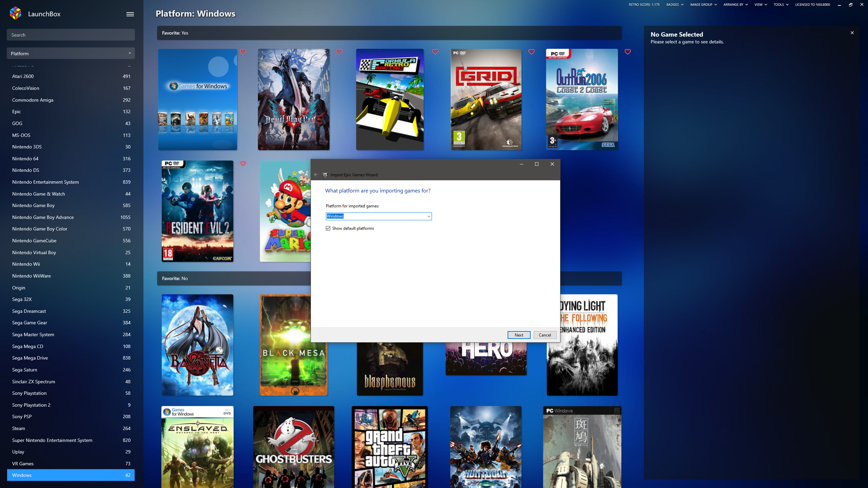
Task: Toggle favorite heart on Devil May Cry 5
Action: [339, 52]
